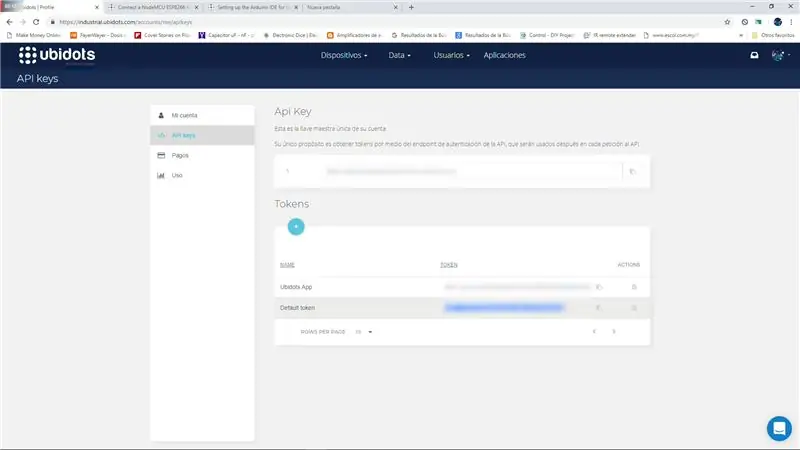Open the Dispositivos dropdown menu
Screen dimensions: 800x450
(344, 55)
